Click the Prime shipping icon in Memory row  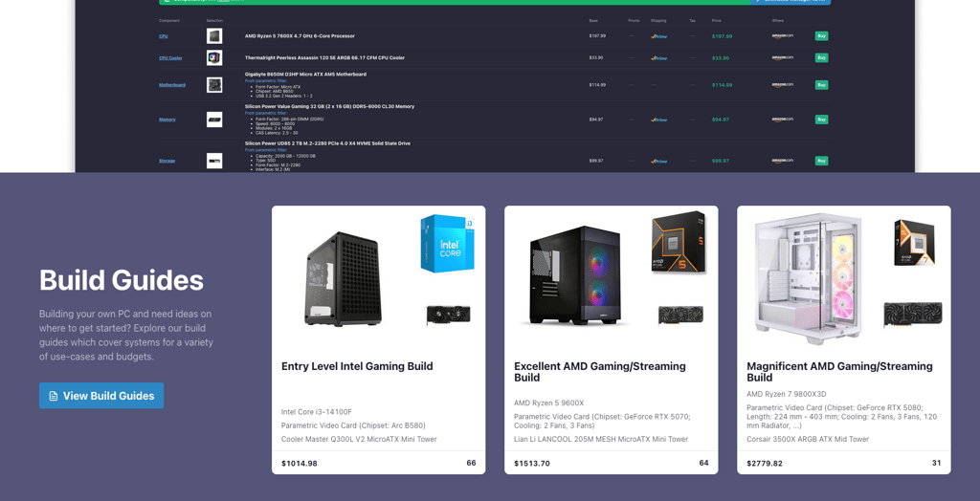coord(658,120)
